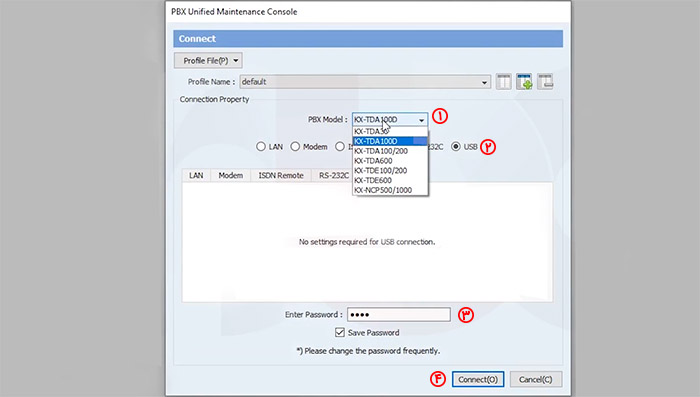This screenshot has width=700, height=397.
Task: Switch to the Modem settings tab
Action: [x=230, y=176]
